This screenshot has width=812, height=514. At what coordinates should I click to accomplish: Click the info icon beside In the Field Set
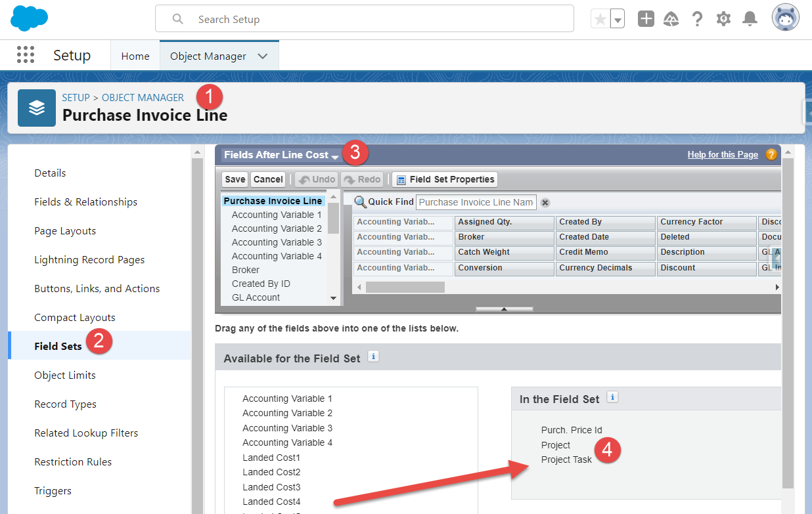(x=612, y=397)
